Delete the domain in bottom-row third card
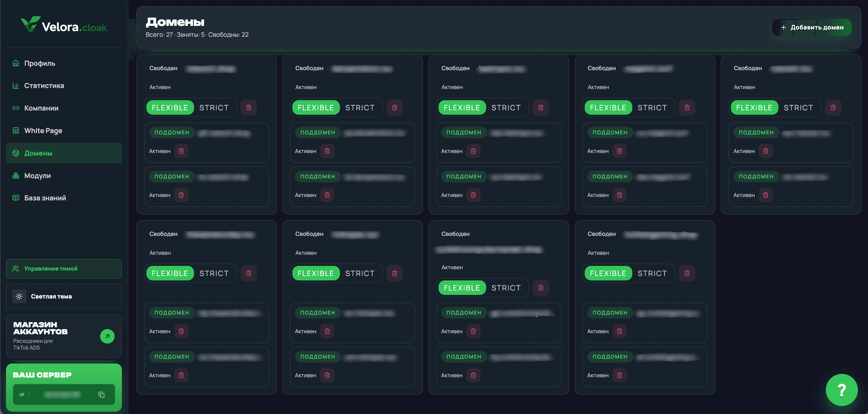The width and height of the screenshot is (868, 414). 541,288
